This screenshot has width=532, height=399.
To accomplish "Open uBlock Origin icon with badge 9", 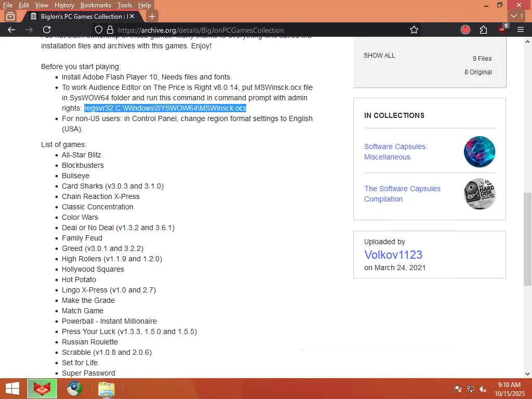I will click(x=502, y=29).
